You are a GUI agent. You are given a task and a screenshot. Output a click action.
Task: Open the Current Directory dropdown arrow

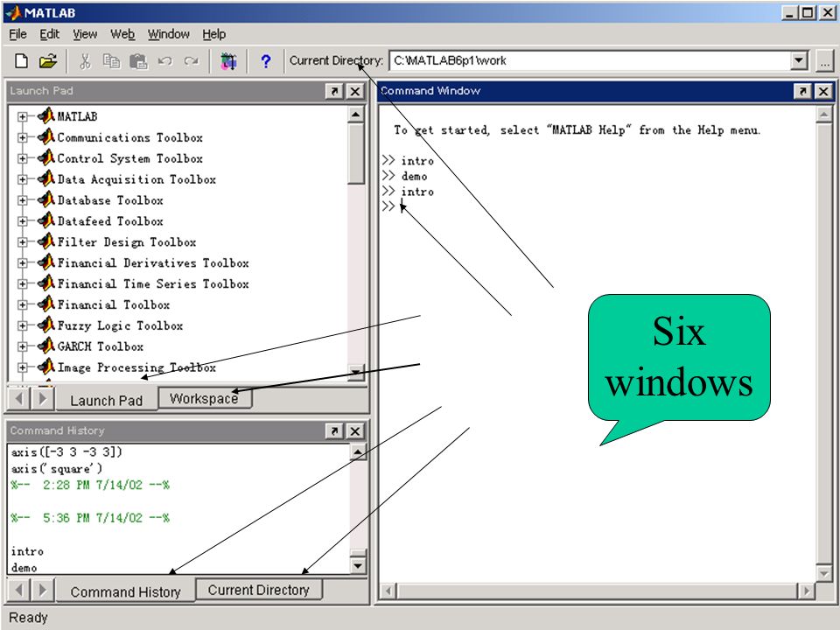(x=798, y=60)
